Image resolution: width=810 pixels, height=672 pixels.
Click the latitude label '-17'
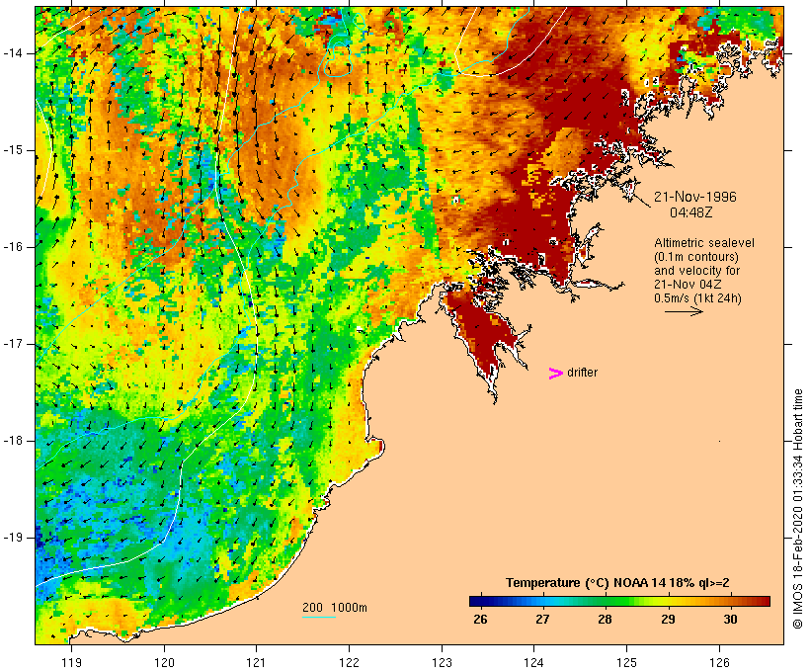[x=13, y=344]
